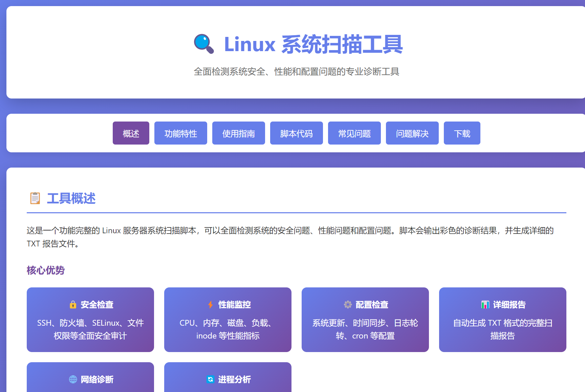This screenshot has width=585, height=392.
Task: Click the globe icon on 网络诊断 card
Action: [x=73, y=379]
